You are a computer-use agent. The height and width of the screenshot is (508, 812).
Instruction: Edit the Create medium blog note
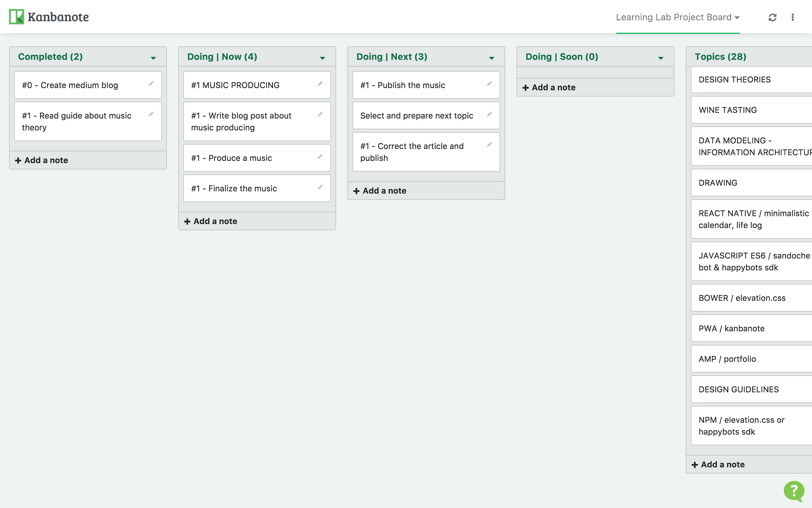tap(151, 84)
